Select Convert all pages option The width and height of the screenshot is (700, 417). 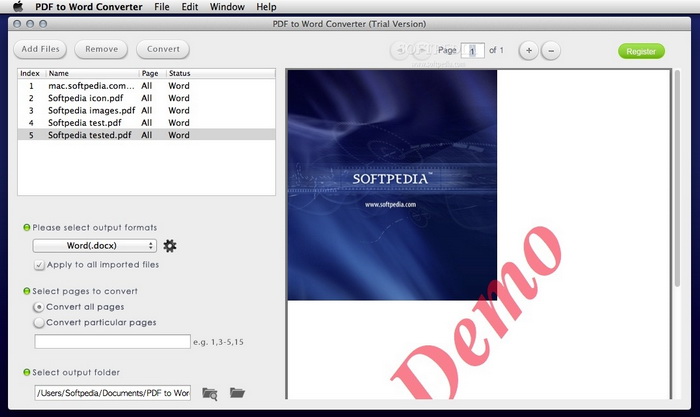[x=39, y=307]
